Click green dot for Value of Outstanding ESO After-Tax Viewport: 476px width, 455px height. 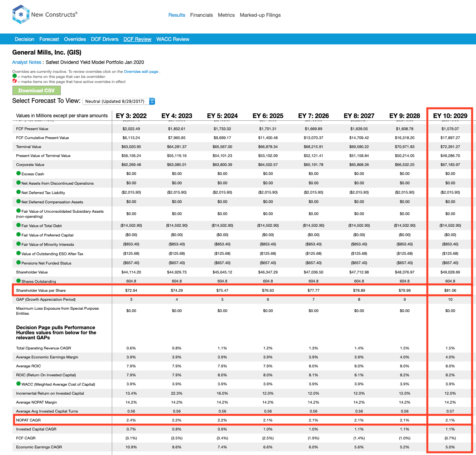(18, 253)
